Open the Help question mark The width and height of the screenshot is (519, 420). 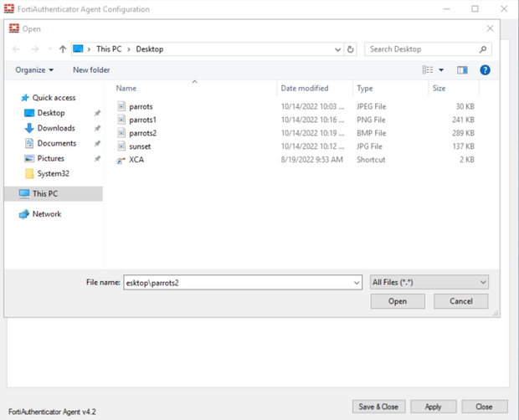(485, 69)
